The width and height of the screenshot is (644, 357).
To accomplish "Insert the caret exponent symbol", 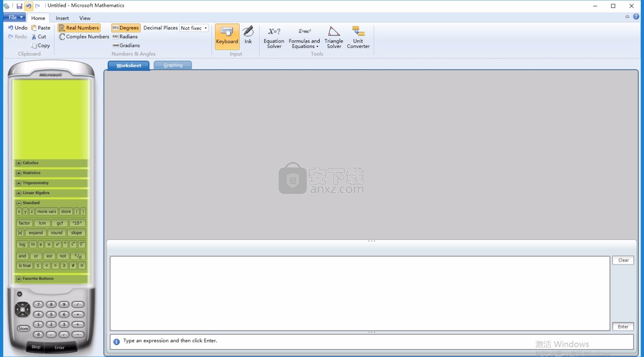I will (x=65, y=244).
